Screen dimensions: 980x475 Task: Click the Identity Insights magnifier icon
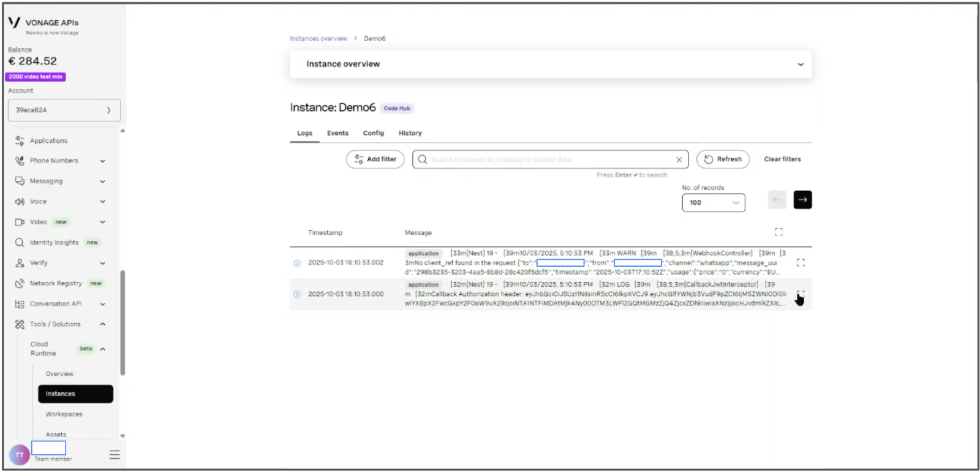click(20, 242)
